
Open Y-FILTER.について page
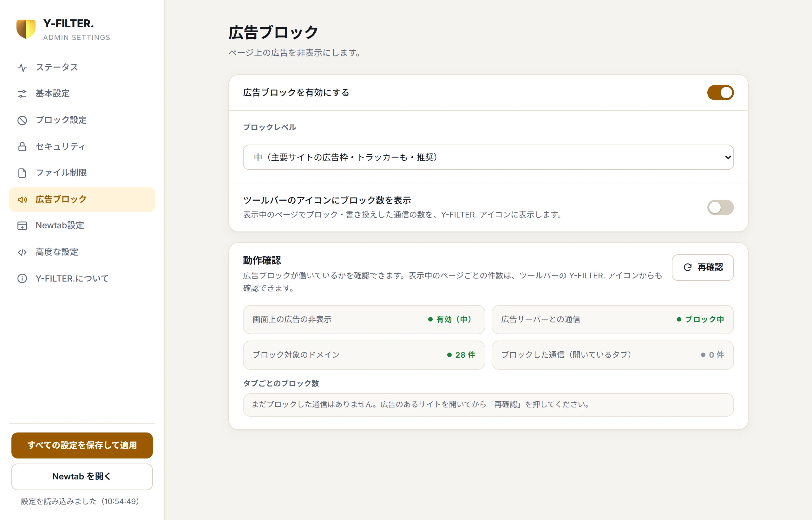[x=82, y=279]
